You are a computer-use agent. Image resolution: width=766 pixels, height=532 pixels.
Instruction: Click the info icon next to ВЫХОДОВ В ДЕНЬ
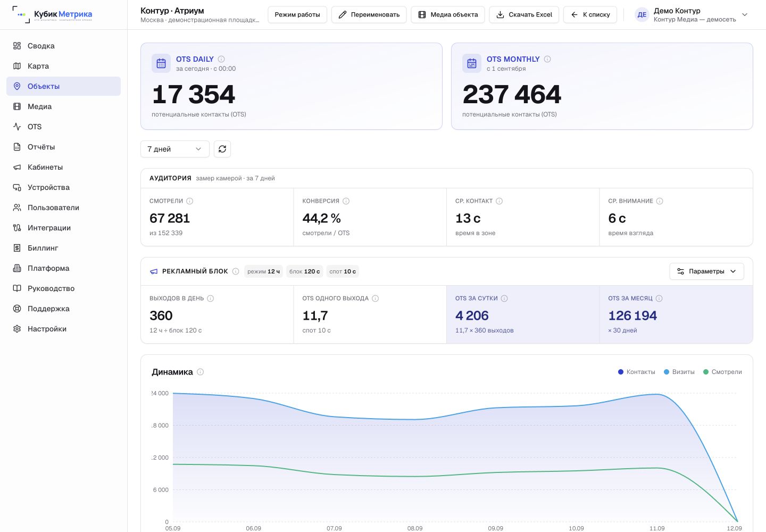pos(211,298)
